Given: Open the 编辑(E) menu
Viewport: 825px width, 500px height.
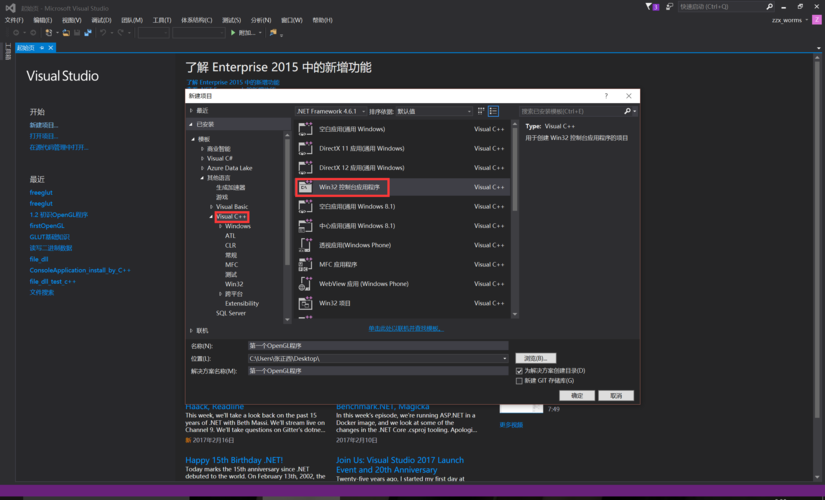Looking at the screenshot, I should click(43, 20).
